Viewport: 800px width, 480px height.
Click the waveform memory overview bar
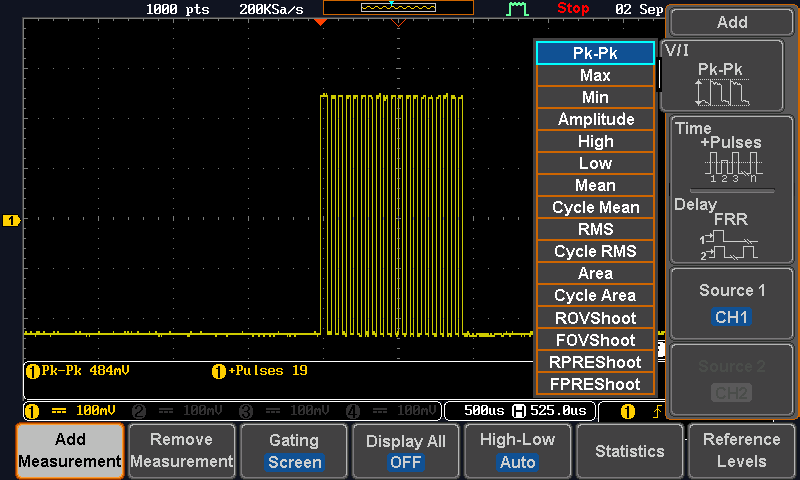(x=397, y=8)
